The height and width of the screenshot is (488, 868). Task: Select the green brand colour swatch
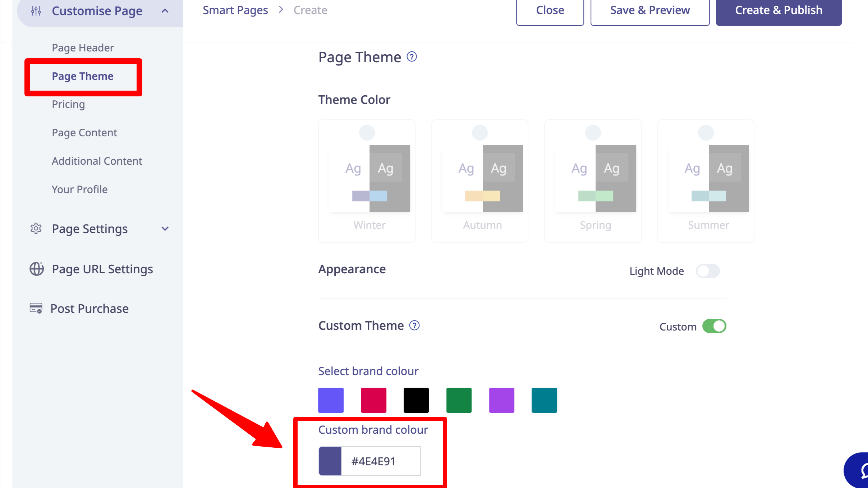pyautogui.click(x=459, y=400)
